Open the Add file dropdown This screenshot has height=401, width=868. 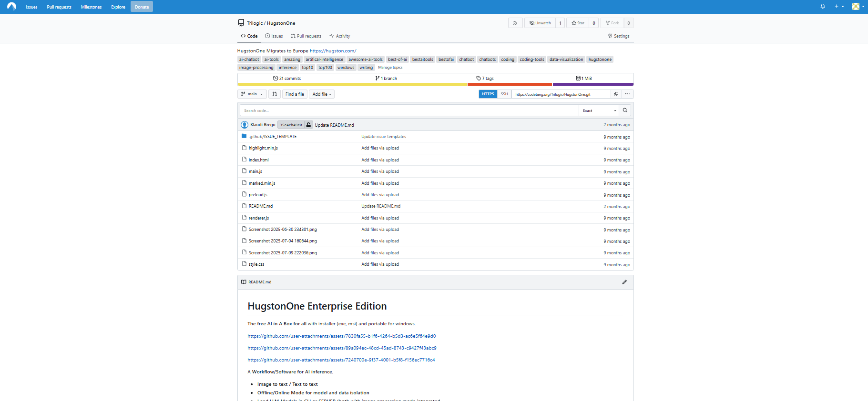[322, 94]
